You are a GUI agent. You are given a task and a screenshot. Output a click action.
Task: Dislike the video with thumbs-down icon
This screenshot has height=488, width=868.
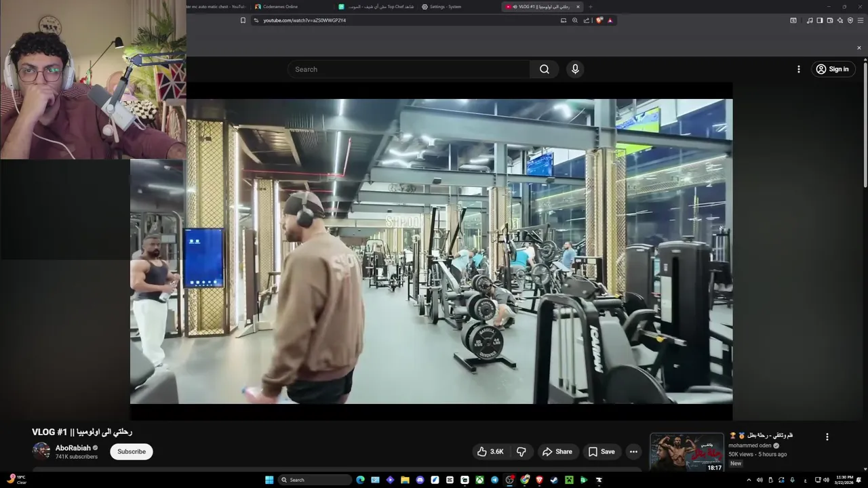[521, 451]
